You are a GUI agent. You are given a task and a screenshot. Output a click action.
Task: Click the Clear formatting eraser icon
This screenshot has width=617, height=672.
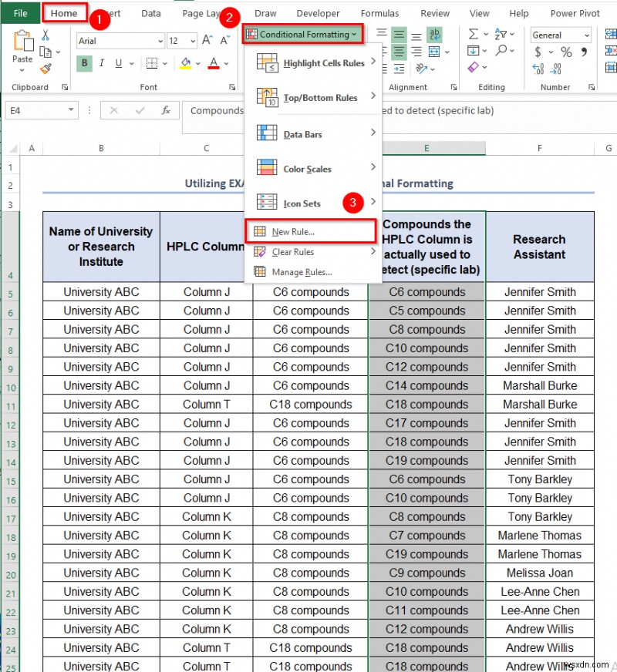pos(474,66)
